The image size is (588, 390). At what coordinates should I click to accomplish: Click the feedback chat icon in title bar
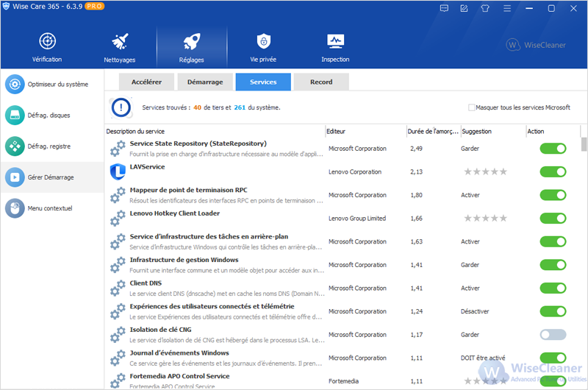(x=445, y=8)
